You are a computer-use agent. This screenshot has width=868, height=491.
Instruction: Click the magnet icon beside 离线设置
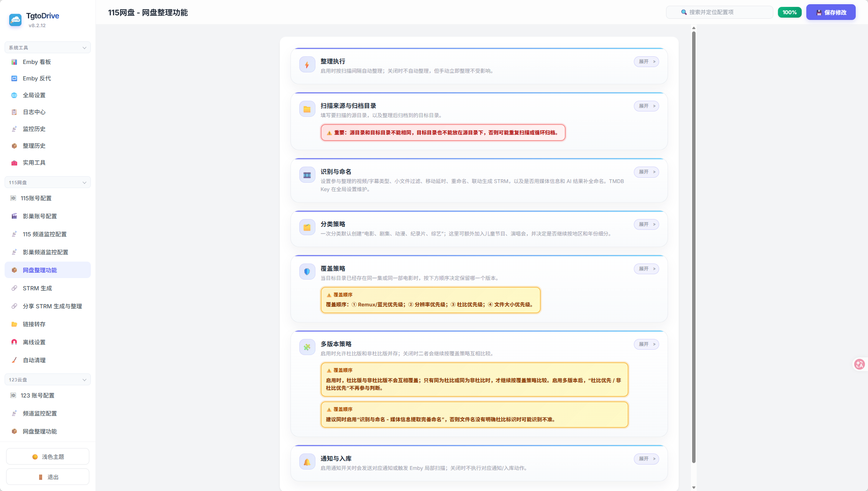pos(14,342)
